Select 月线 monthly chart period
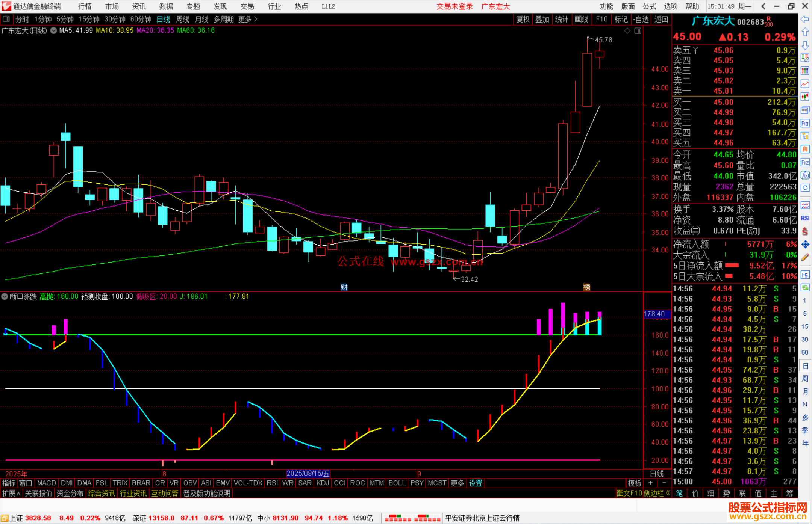This screenshot has height=524, width=812. click(202, 19)
